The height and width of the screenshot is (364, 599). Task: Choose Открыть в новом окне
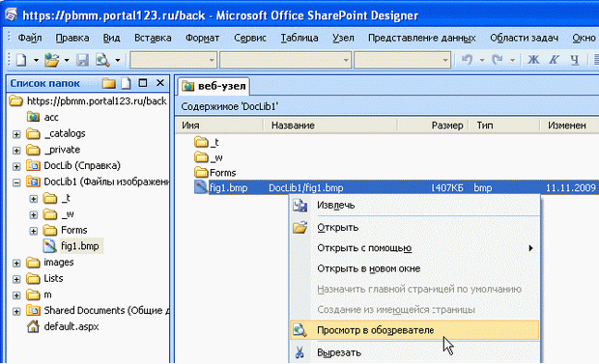click(414, 268)
